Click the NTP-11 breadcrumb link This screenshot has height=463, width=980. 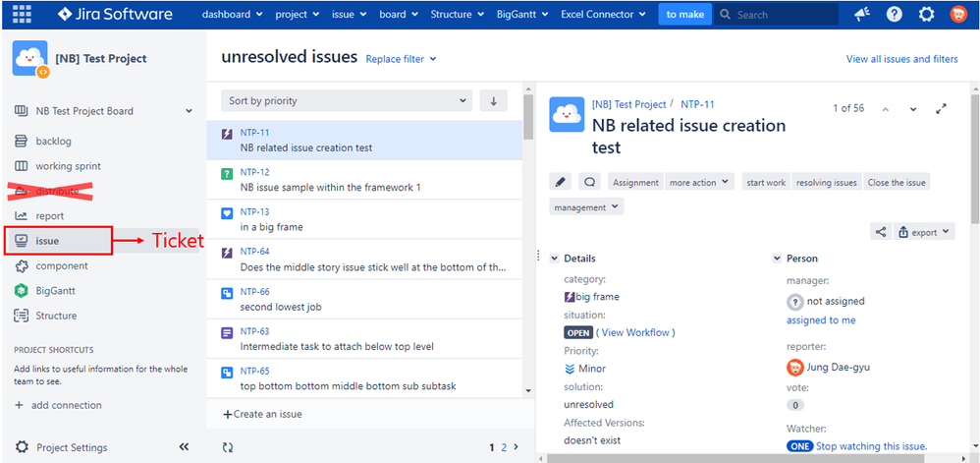(697, 104)
